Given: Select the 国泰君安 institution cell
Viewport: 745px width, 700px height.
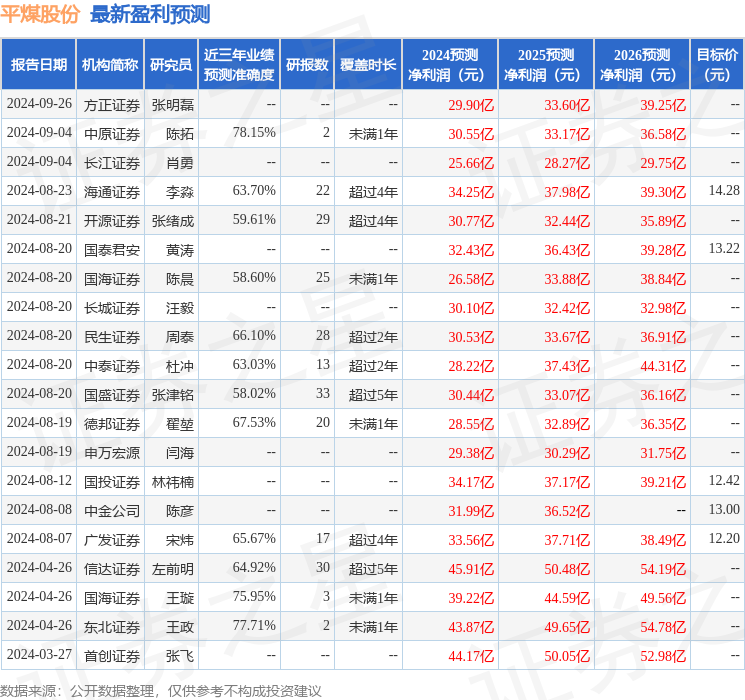Looking at the screenshot, I should tap(112, 250).
